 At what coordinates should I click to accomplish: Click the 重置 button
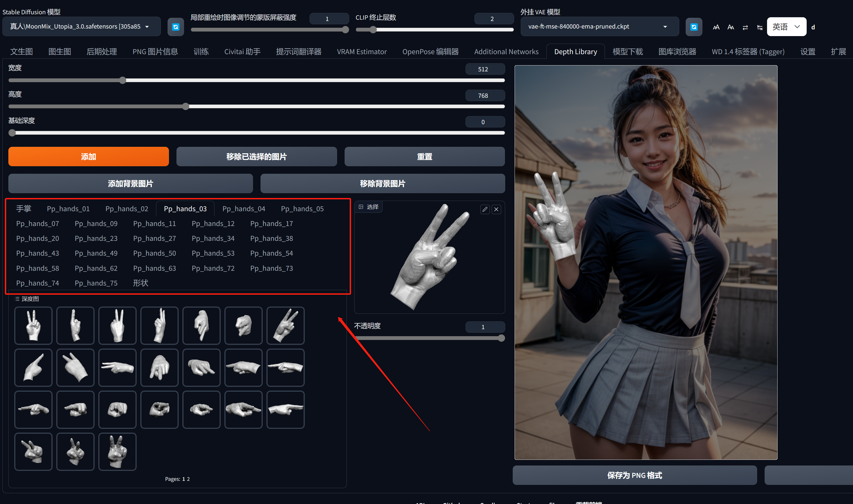424,157
